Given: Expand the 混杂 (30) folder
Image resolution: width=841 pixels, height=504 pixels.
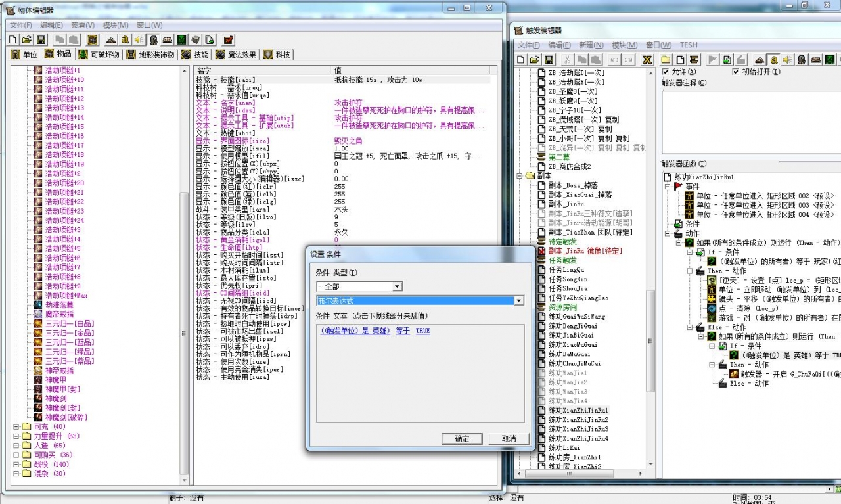Looking at the screenshot, I should pyautogui.click(x=16, y=473).
